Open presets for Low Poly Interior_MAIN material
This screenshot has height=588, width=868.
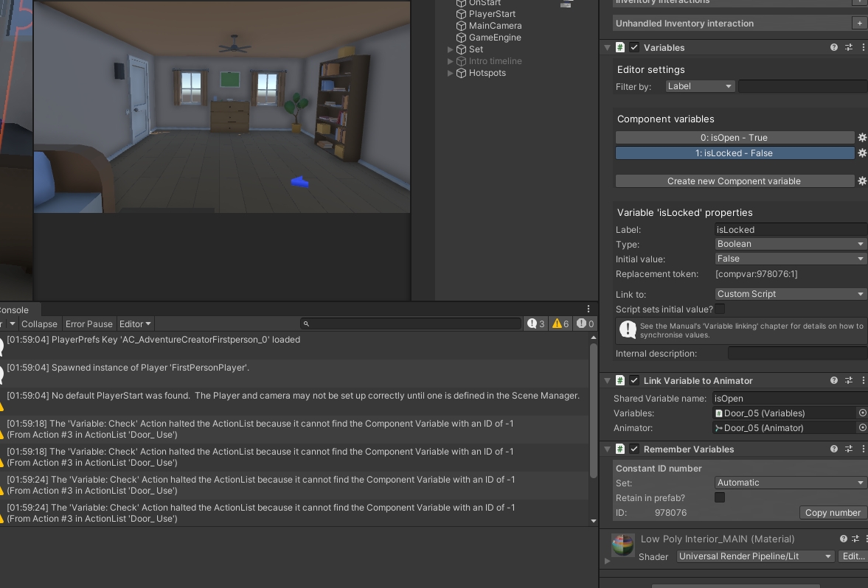(x=855, y=539)
